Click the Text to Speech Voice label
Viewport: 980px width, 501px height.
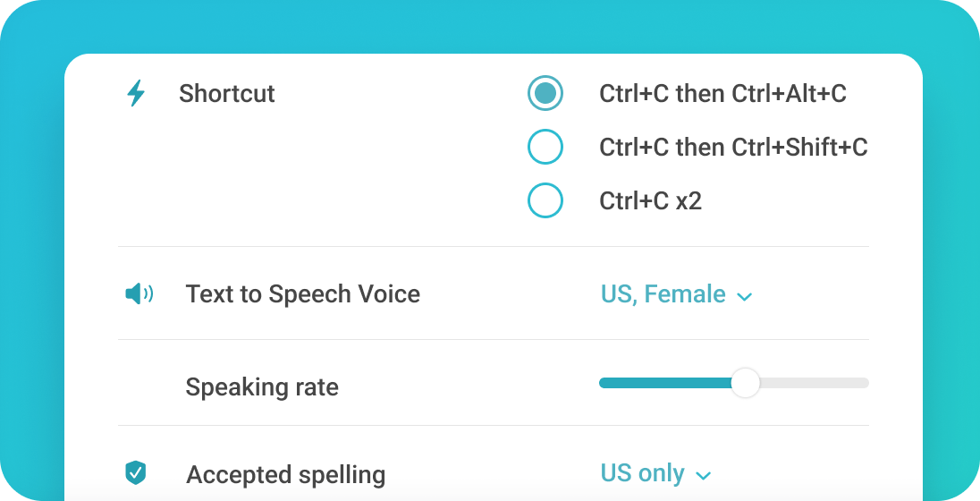tap(302, 294)
